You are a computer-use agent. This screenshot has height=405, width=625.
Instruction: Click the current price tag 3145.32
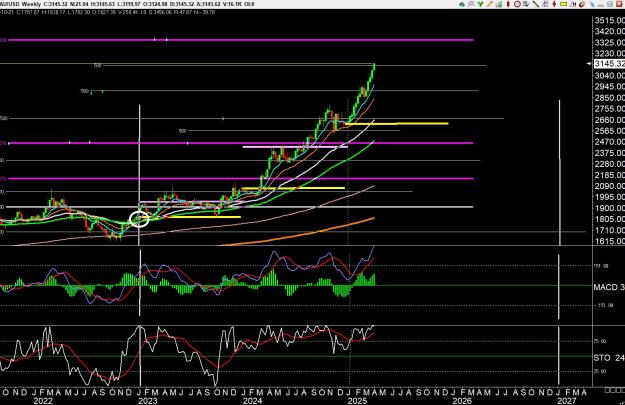pyautogui.click(x=609, y=64)
